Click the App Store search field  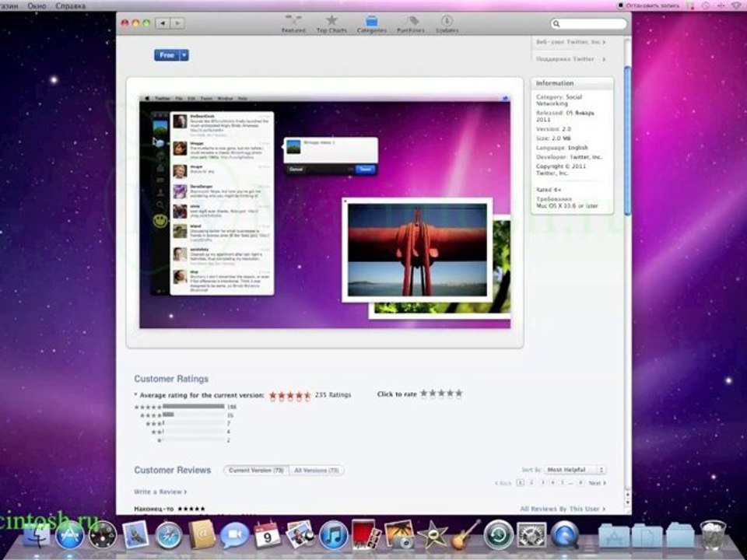coord(589,23)
